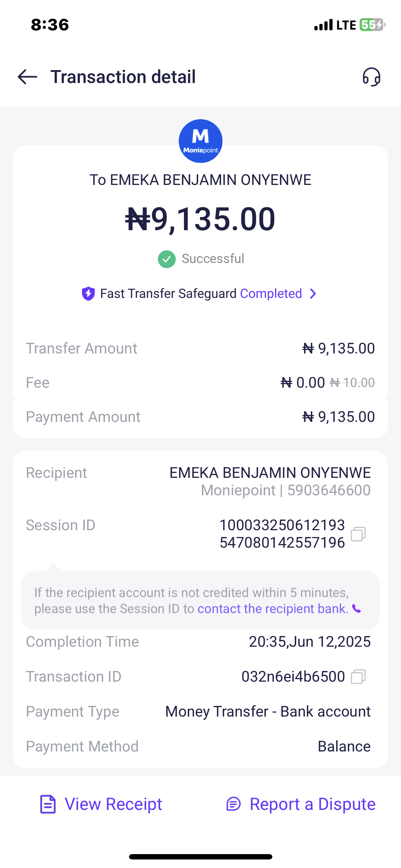The height and width of the screenshot is (868, 401).
Task: Tap the green Successful checkmark icon
Action: click(x=167, y=259)
